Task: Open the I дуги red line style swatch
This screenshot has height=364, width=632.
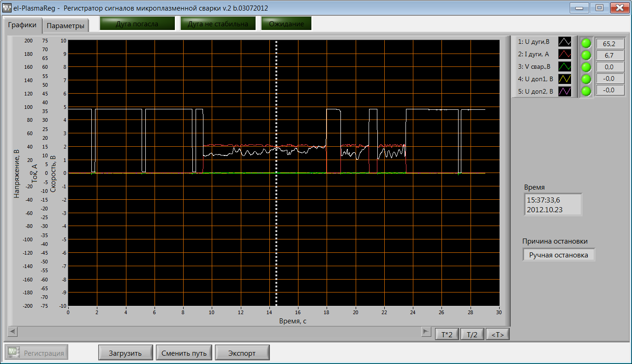Action: pos(565,54)
